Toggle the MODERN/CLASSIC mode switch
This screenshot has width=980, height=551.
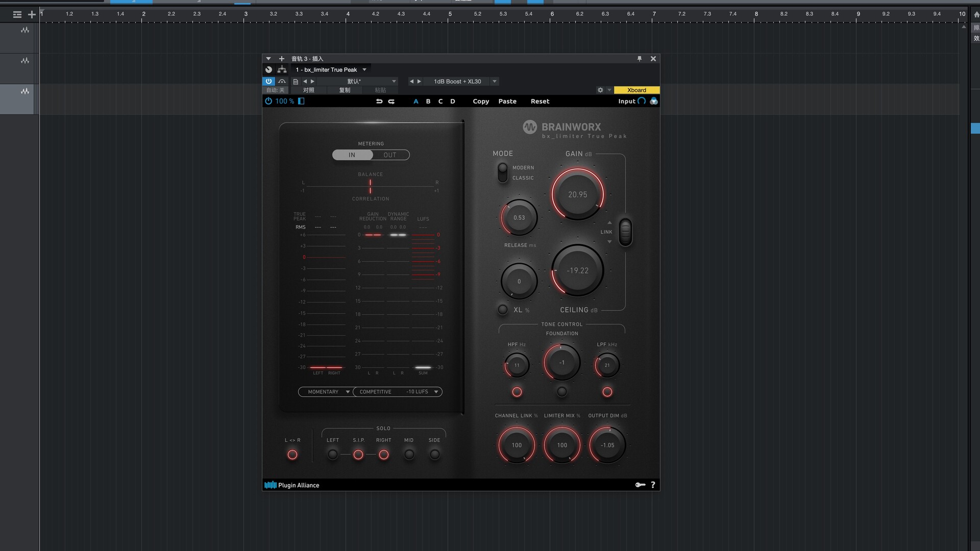tap(503, 172)
